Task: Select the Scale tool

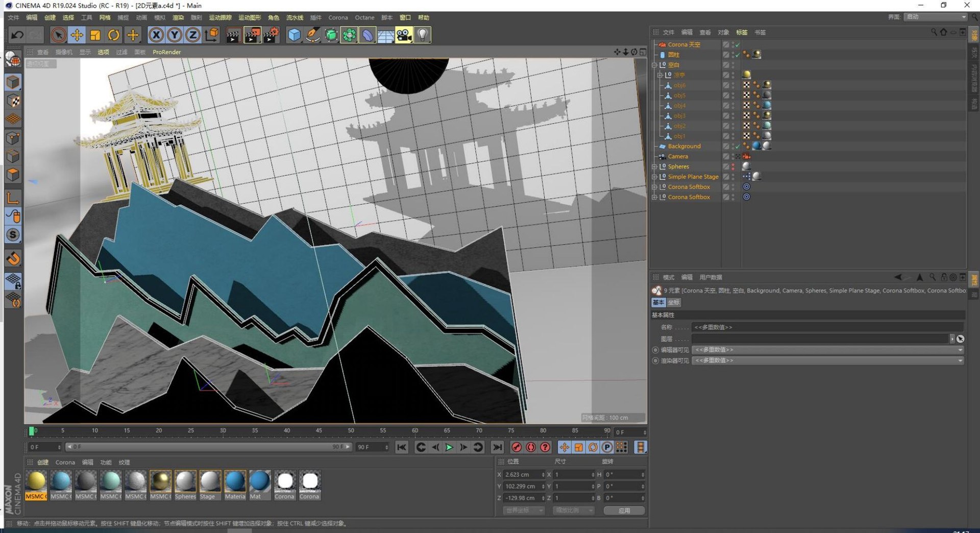Action: [95, 35]
